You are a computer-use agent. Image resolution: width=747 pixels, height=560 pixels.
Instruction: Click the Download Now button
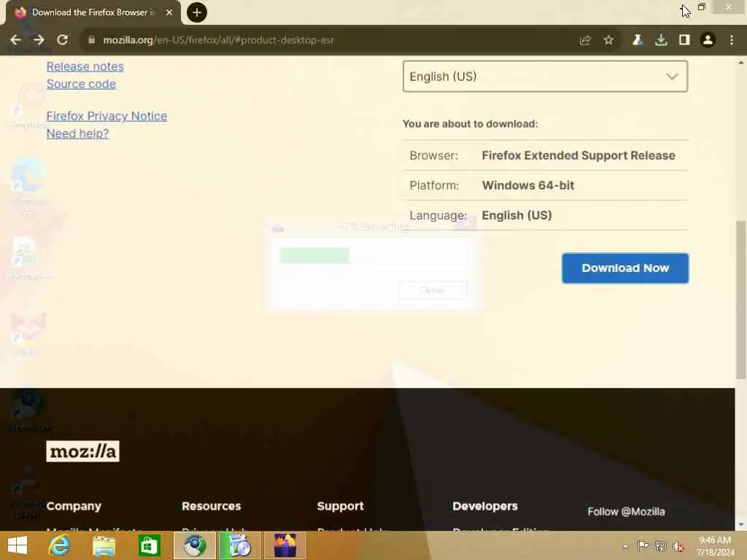[x=625, y=268]
